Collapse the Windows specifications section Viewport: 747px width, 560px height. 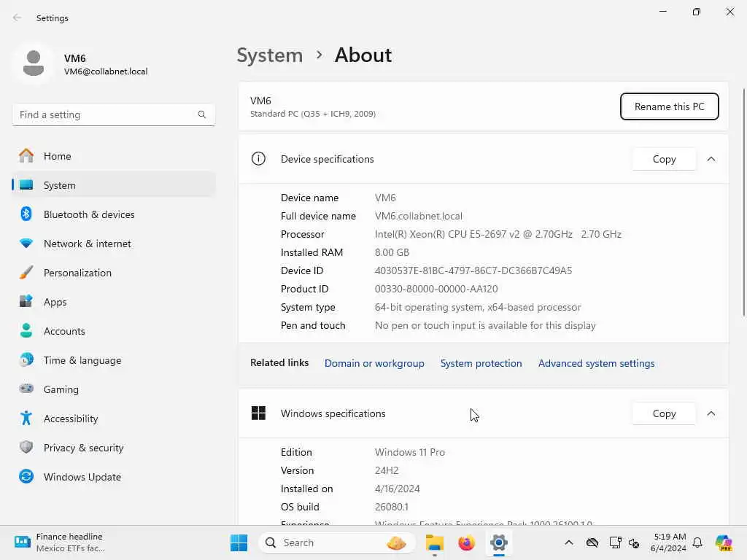pyautogui.click(x=711, y=413)
